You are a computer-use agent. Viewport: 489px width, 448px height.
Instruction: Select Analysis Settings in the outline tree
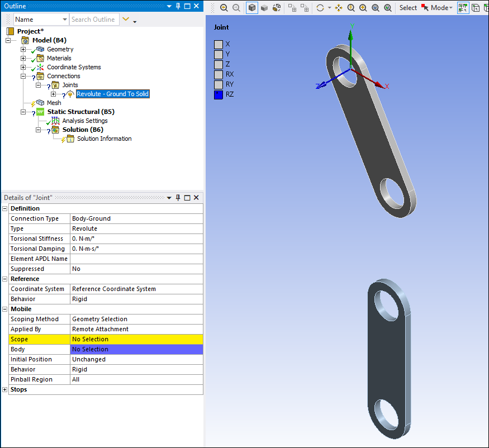[84, 121]
